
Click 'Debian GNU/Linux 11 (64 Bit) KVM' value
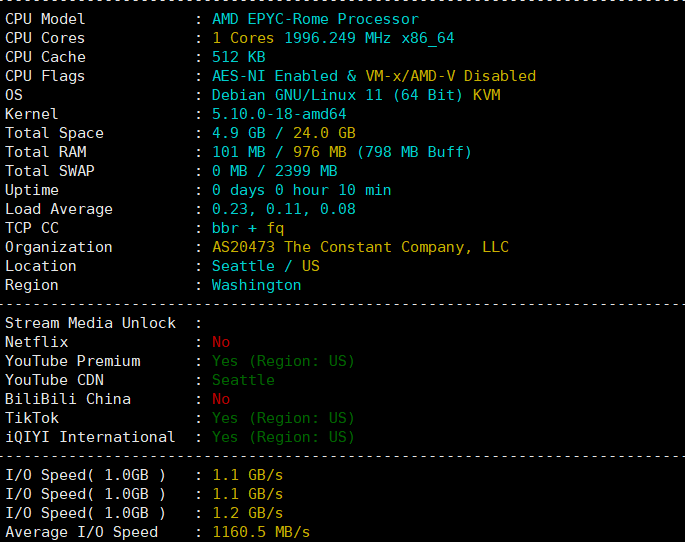(x=356, y=95)
